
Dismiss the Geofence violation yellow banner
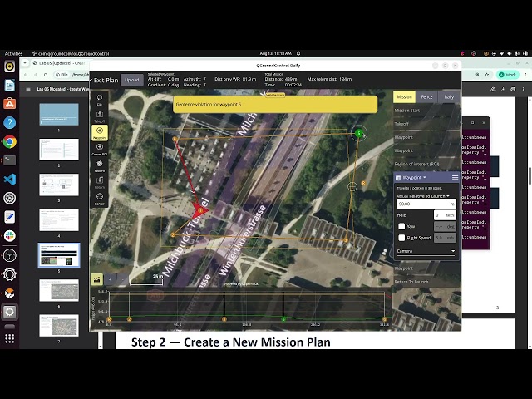tap(275, 105)
